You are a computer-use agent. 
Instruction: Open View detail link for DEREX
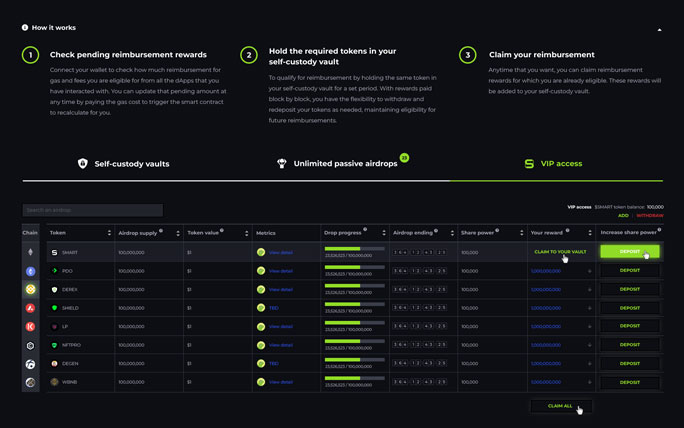tap(280, 290)
